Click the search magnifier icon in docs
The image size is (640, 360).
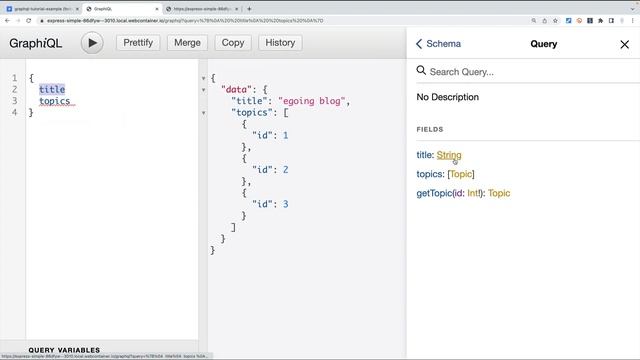coord(421,71)
